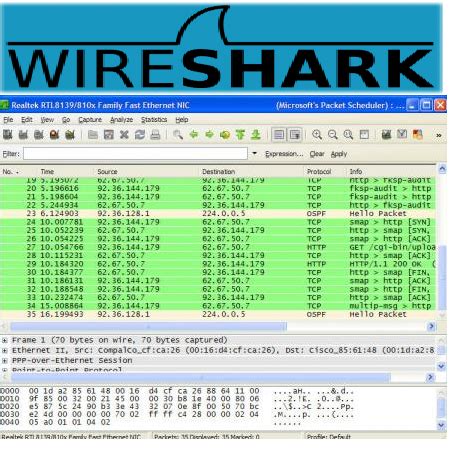
Task: Open the filter history dropdown arrow
Action: pos(255,154)
